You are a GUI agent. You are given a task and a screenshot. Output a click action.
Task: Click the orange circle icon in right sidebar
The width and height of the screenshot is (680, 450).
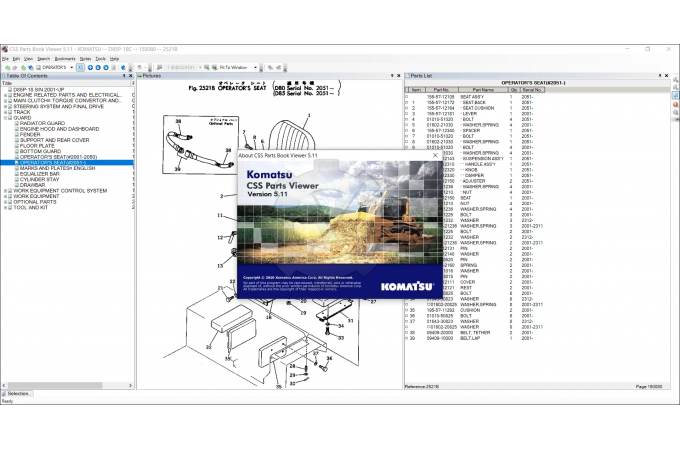click(676, 104)
